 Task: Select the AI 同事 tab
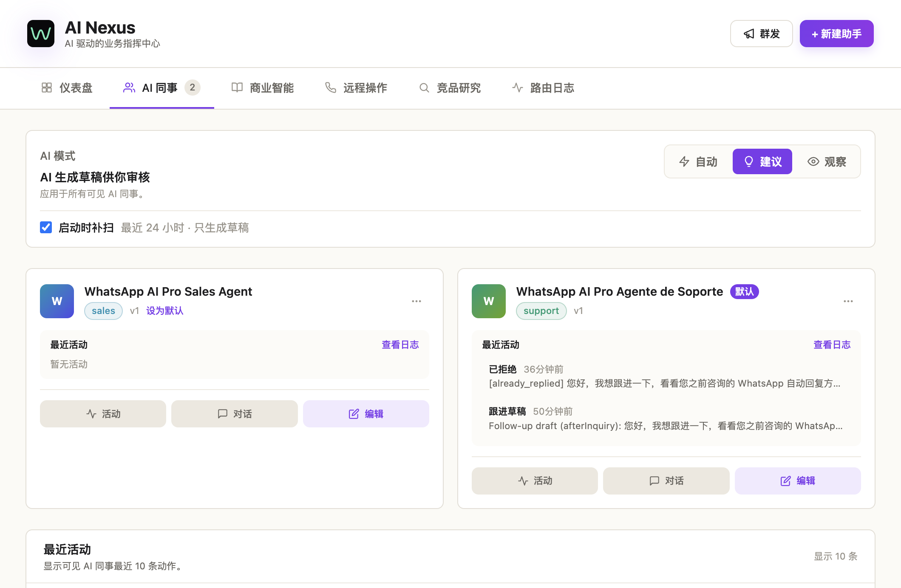[x=161, y=88]
